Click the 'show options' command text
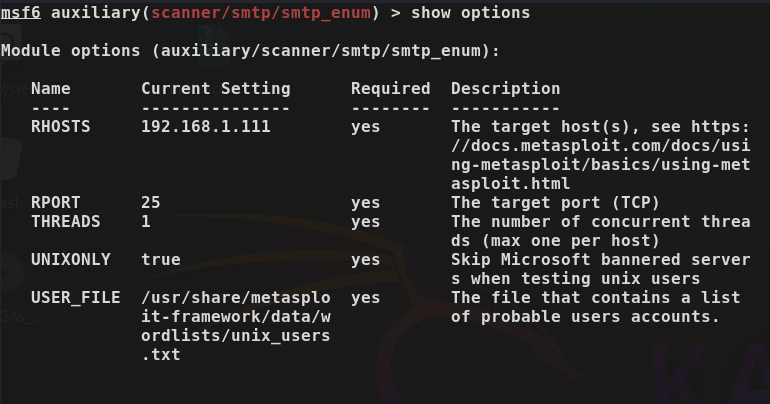Image resolution: width=770 pixels, height=404 pixels. (x=470, y=13)
